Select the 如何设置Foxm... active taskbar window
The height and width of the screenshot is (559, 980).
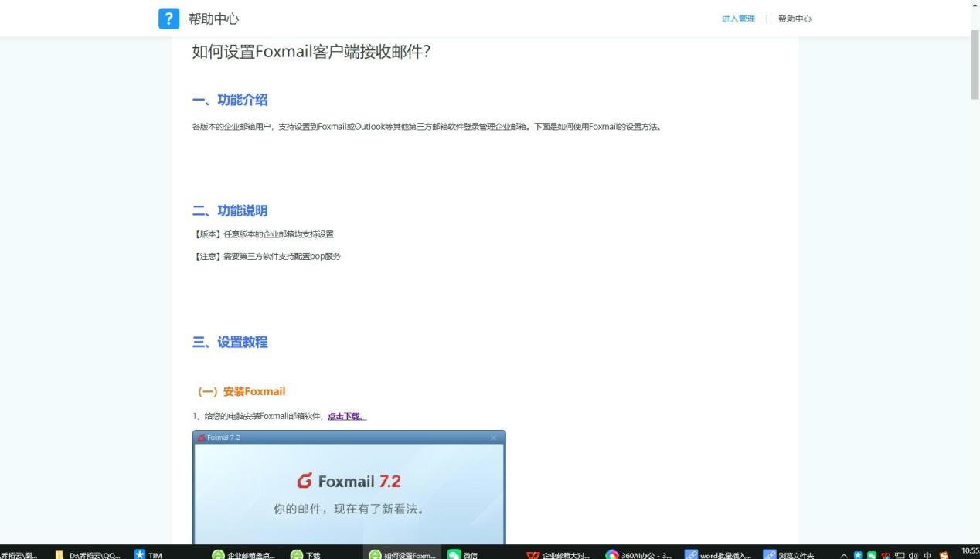402,554
